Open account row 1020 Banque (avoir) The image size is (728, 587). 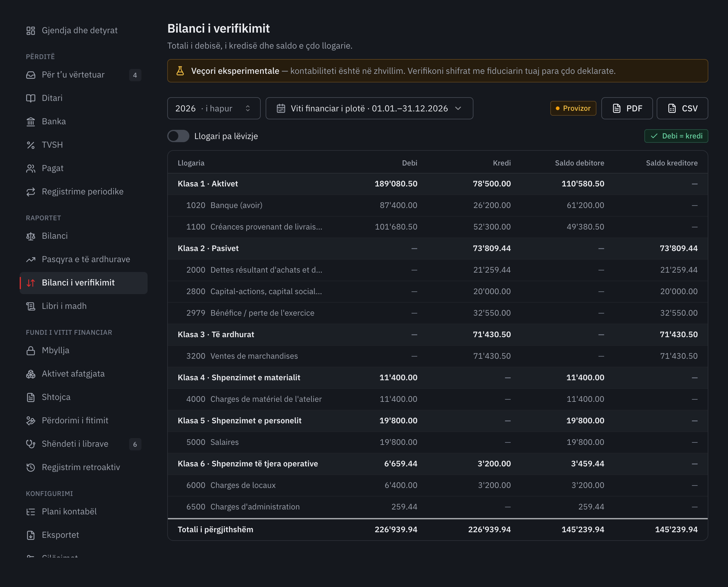pyautogui.click(x=437, y=205)
